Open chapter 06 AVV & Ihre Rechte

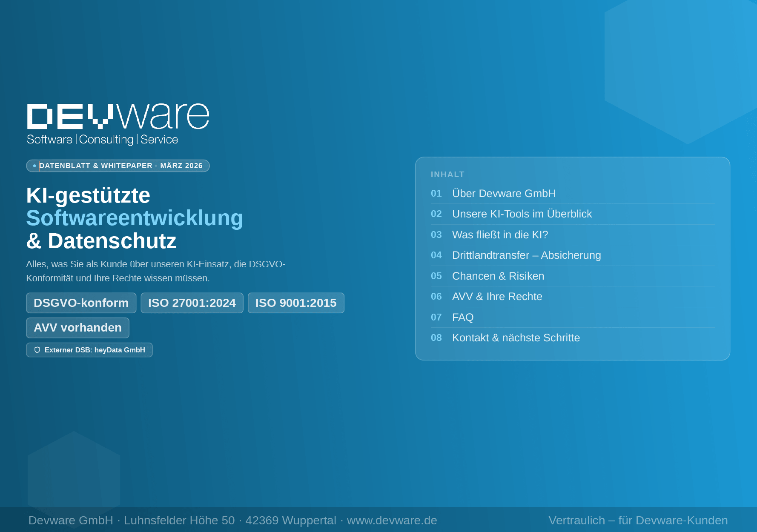click(497, 296)
